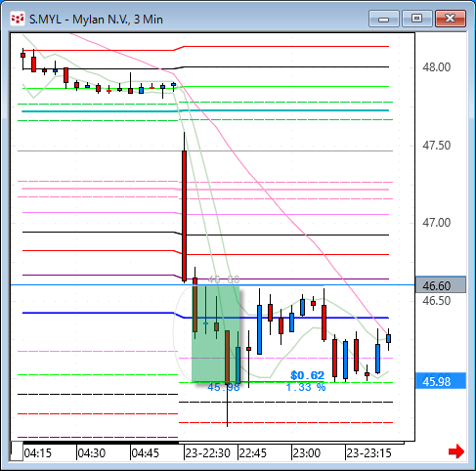476x471 pixels.
Task: Click the small white box at time axis start
Action: pyautogui.click(x=17, y=451)
